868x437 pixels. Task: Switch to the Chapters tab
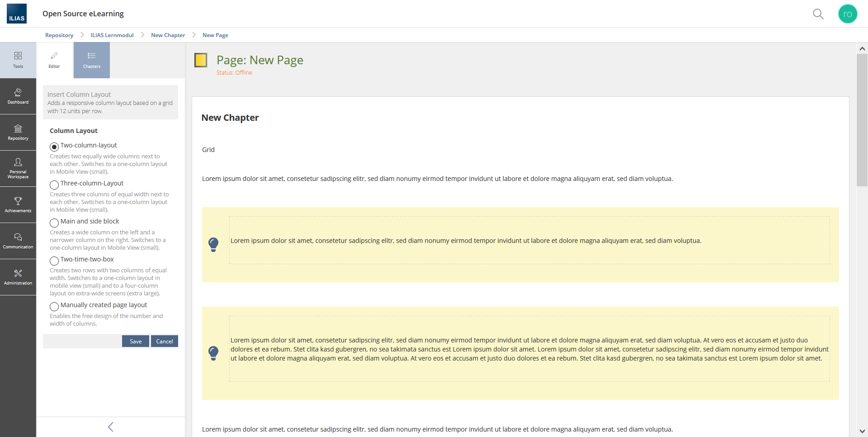click(92, 60)
